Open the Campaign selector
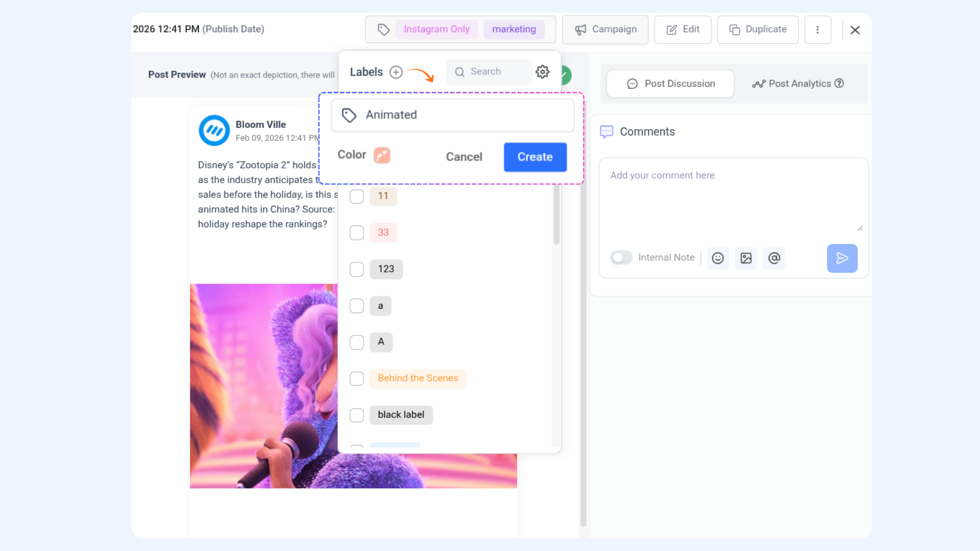The width and height of the screenshot is (980, 551). pos(605,30)
